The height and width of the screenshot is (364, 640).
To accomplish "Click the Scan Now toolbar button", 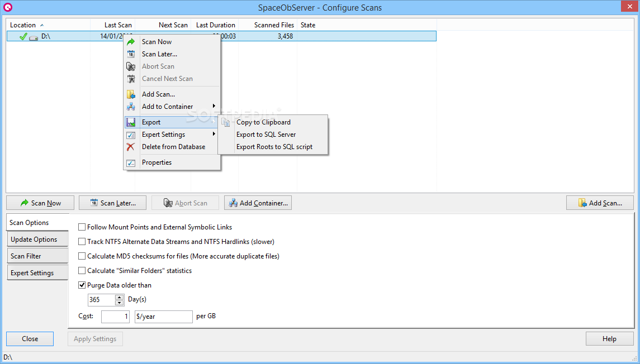I will [40, 203].
